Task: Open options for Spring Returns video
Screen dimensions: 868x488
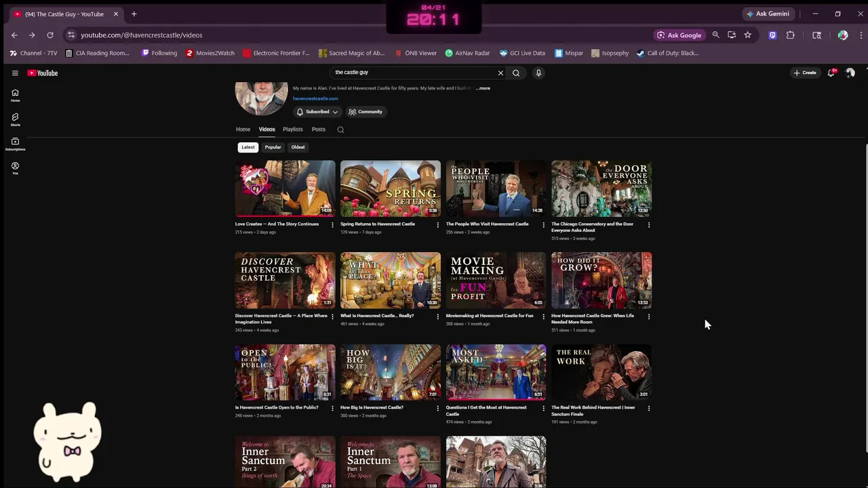Action: (x=437, y=224)
